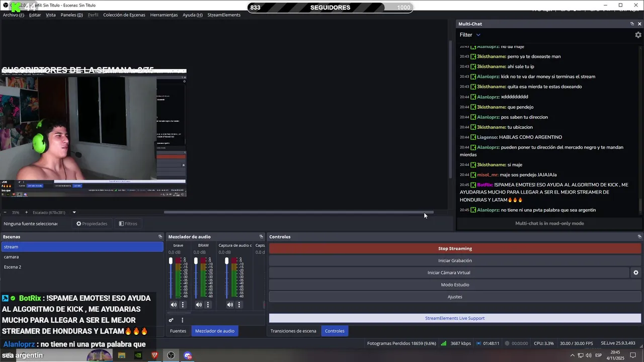The width and height of the screenshot is (644, 362).
Task: Open virtual camera settings gear
Action: pos(635,273)
